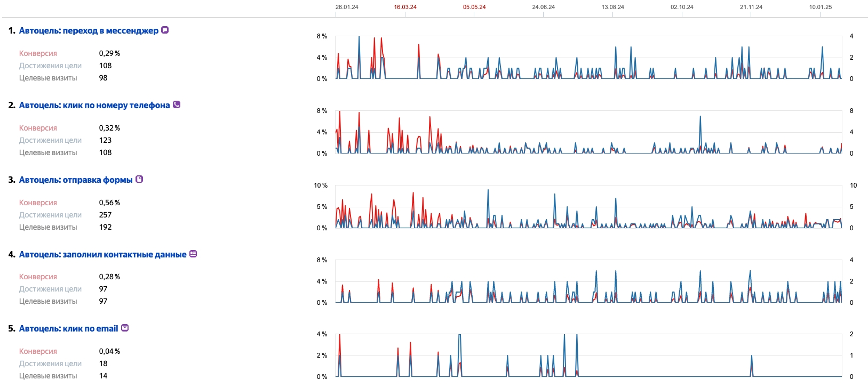Click the messenger goal conversion chart
Screen dimensions: 868x388
point(588,58)
